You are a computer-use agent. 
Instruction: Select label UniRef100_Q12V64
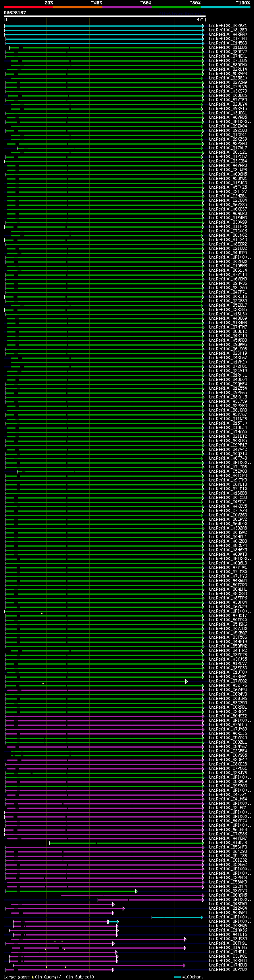(228, 908)
